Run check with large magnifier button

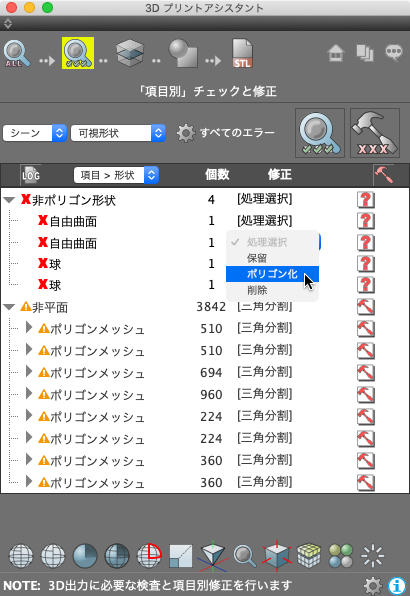pos(320,133)
